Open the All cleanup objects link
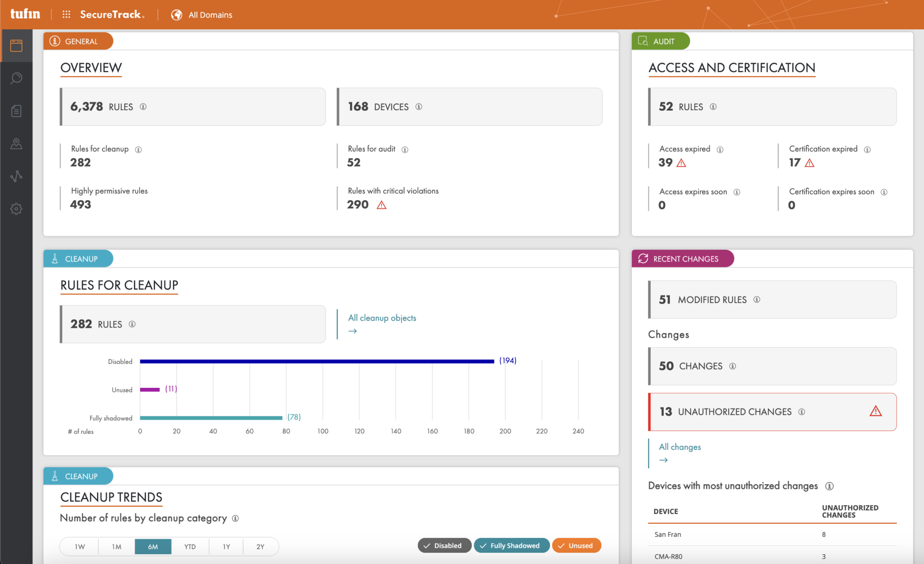Viewport: 924px width, 564px height. click(381, 317)
